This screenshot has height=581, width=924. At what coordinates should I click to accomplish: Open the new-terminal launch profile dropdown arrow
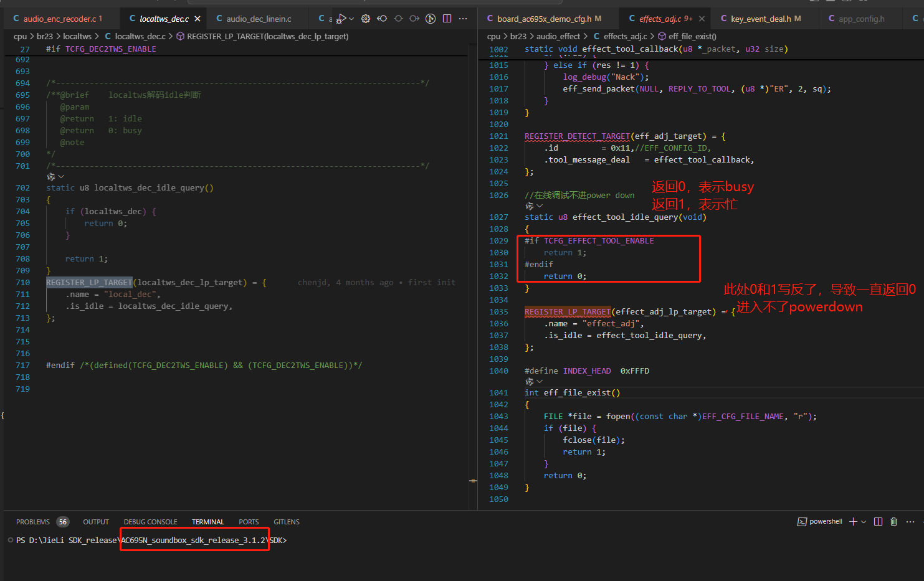tap(864, 522)
